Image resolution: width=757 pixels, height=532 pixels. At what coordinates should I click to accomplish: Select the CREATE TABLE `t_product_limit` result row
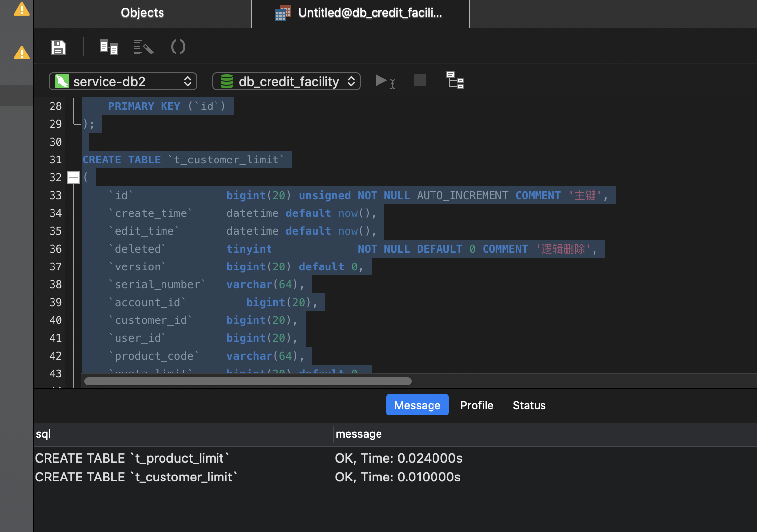click(x=395, y=458)
